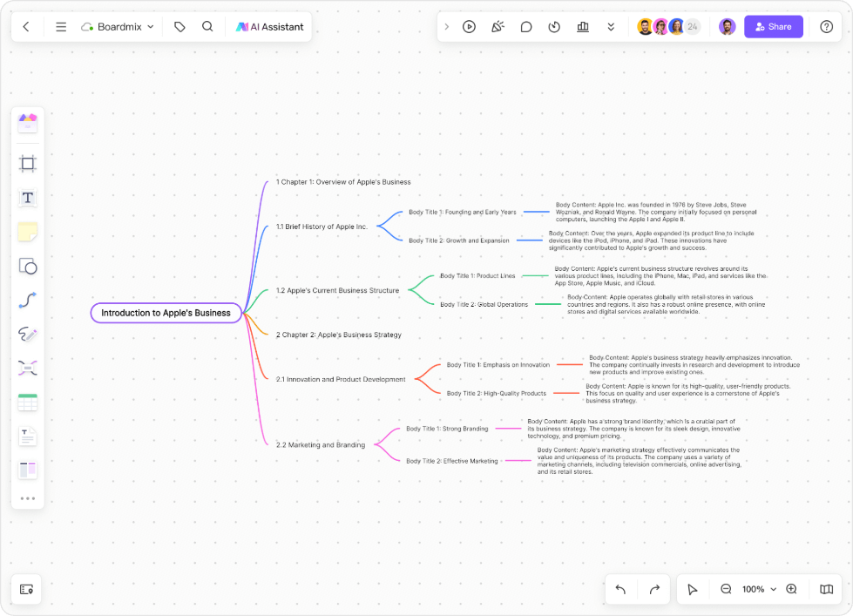Open the help question mark
853x616 pixels.
coord(826,27)
